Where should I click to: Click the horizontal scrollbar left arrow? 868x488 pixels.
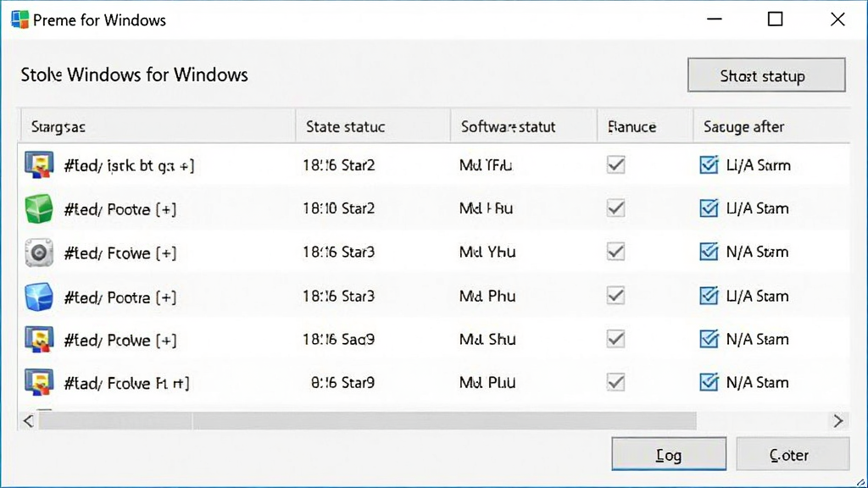click(x=28, y=421)
